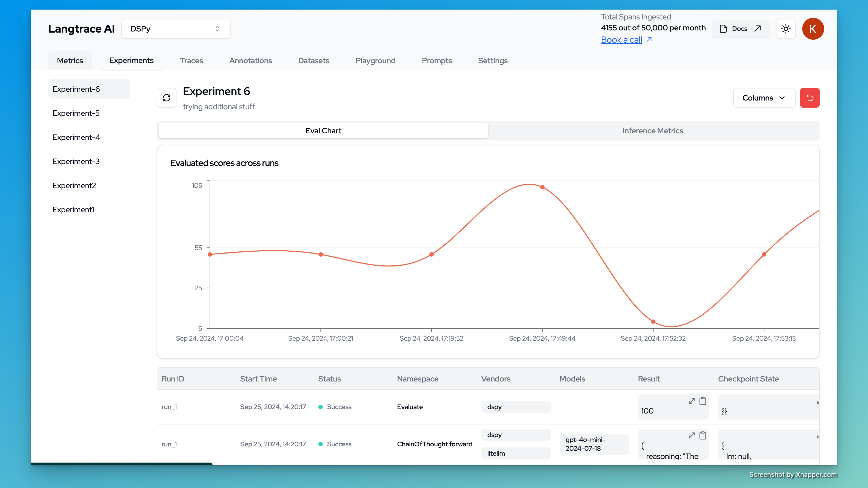Screen dimensions: 868x488
Task: Open the DSPy project selector dropdown
Action: pos(176,29)
